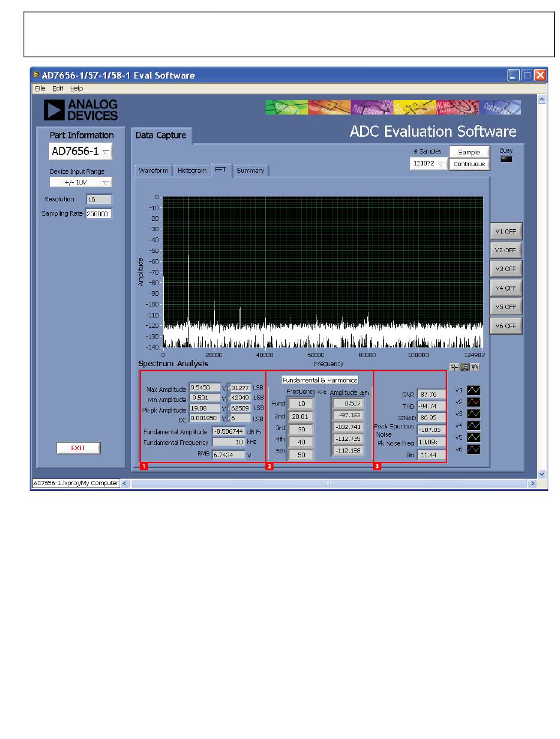The height and width of the screenshot is (739, 560).
Task: Click the Pk-pk Amplitude voltage field
Action: [x=205, y=408]
